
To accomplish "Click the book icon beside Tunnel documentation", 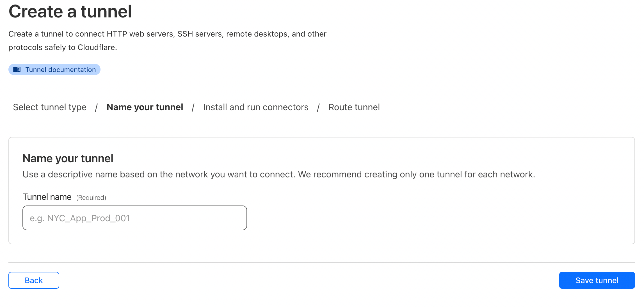I will (x=17, y=69).
